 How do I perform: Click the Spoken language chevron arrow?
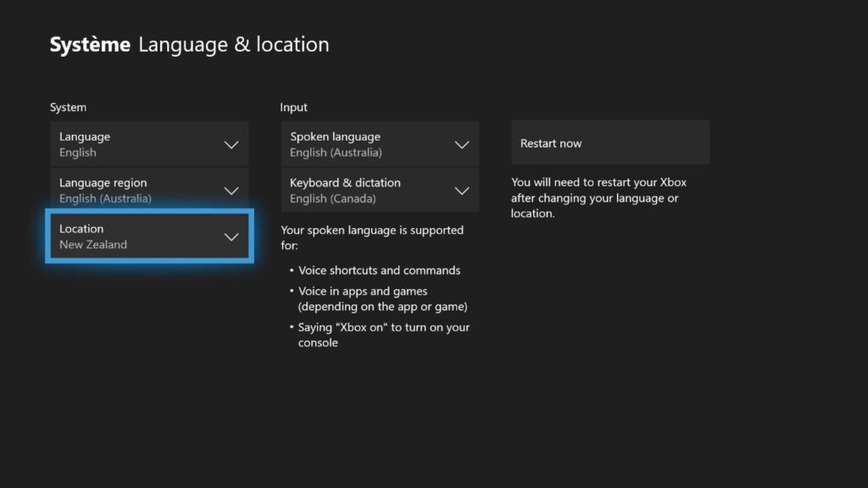tap(462, 145)
